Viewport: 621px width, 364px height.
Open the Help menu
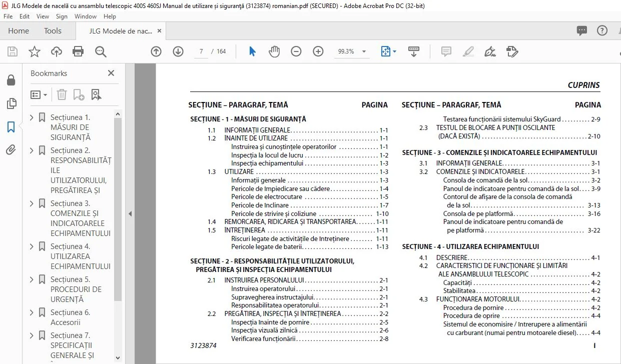point(110,16)
